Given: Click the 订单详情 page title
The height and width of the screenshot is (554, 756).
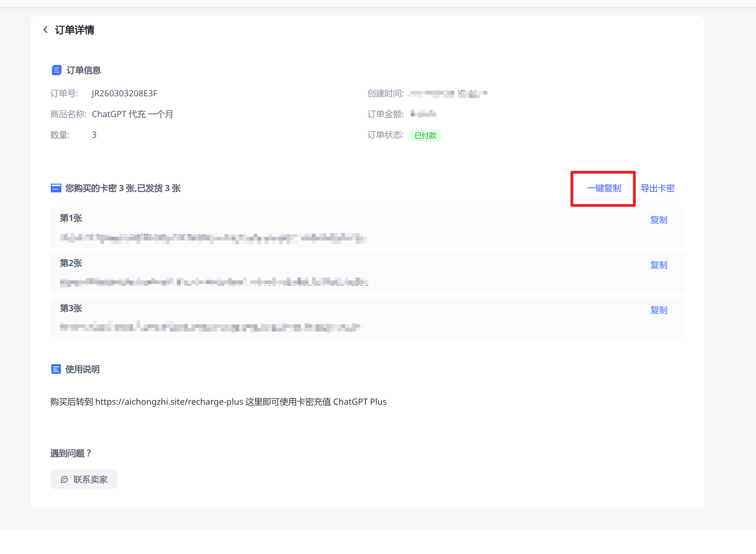Looking at the screenshot, I should coord(74,30).
